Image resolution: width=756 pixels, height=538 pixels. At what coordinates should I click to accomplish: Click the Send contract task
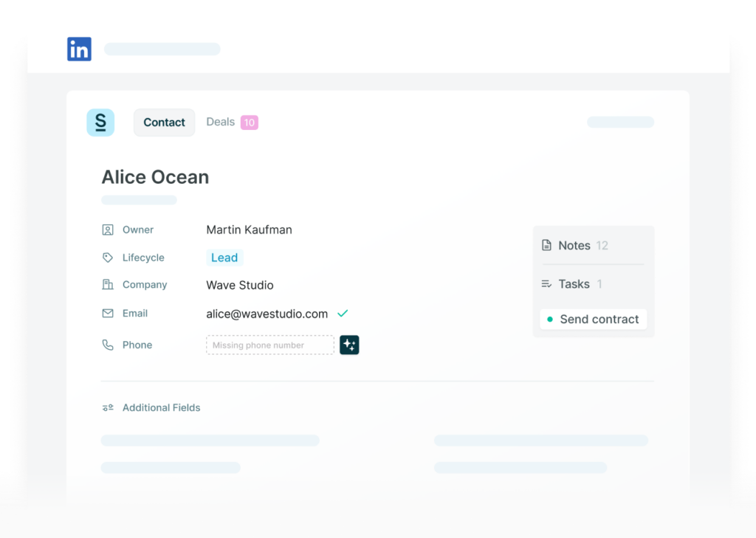(x=593, y=319)
